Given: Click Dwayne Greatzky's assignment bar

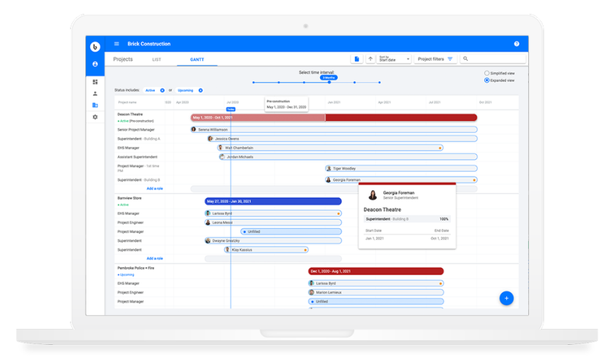Looking at the screenshot, I should (x=273, y=241).
